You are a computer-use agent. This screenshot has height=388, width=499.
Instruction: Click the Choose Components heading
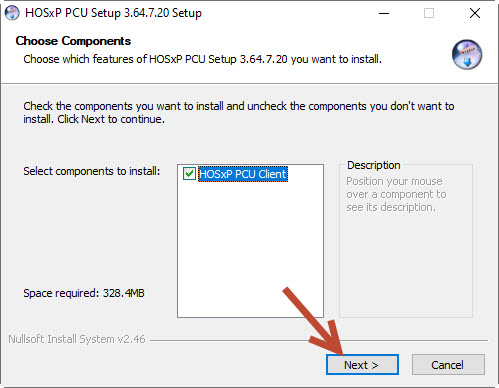coord(73,41)
